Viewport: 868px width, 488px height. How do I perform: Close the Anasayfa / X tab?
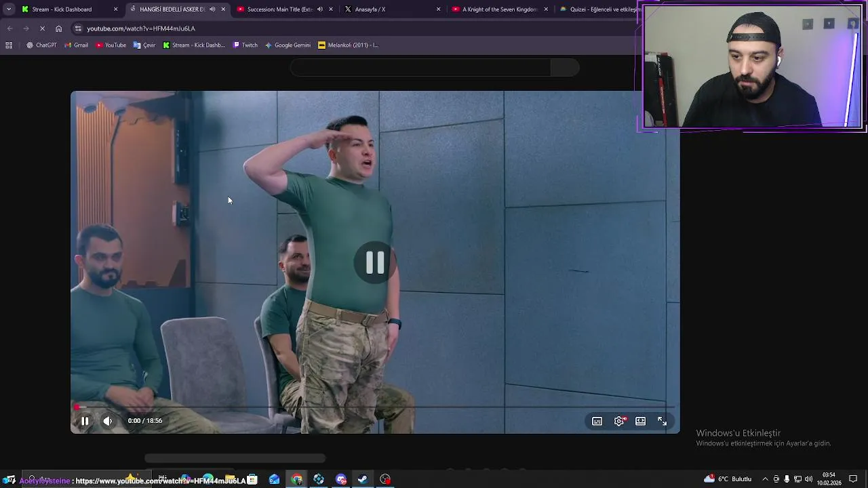point(438,9)
